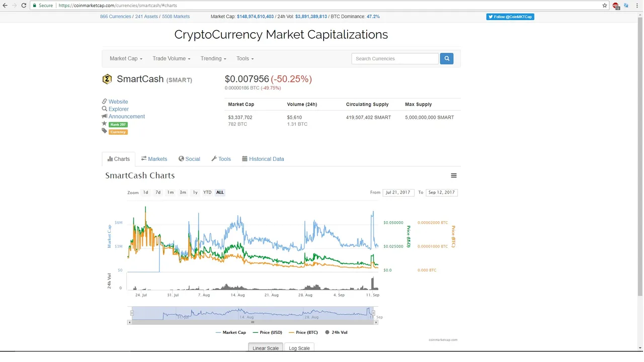Open the SmartCash Website link
Viewport: 644px width, 362px height.
(x=118, y=102)
